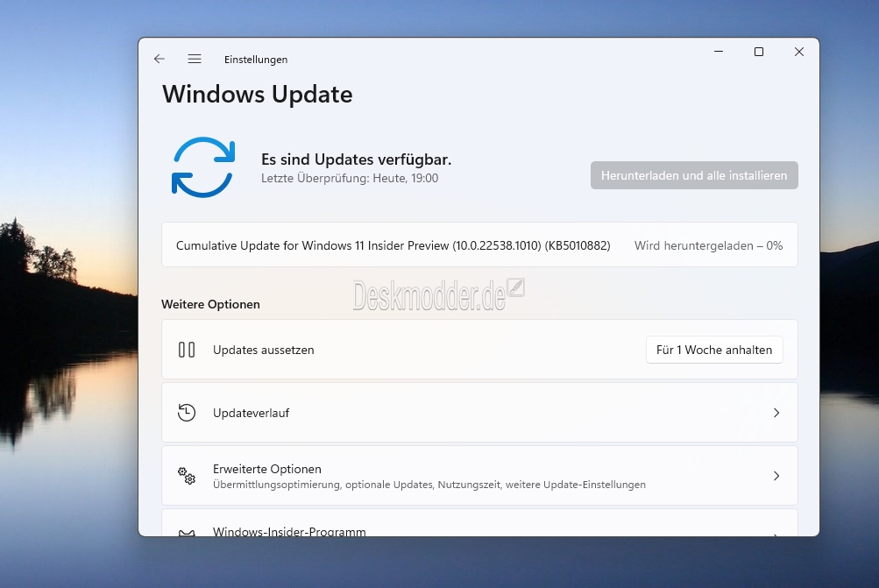Open the Erweiterte Optionen entry
879x588 pixels.
tap(479, 476)
